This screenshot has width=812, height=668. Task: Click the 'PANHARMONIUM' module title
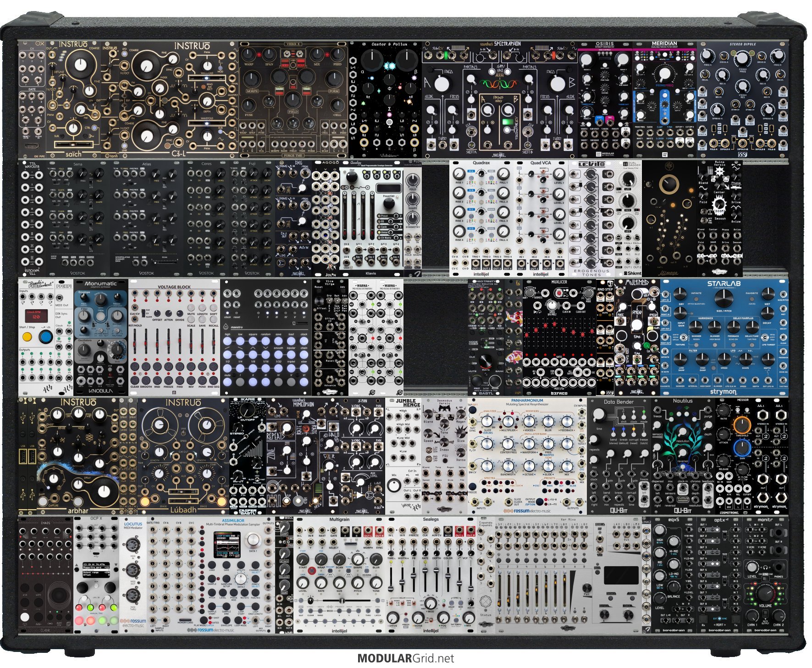tap(527, 401)
